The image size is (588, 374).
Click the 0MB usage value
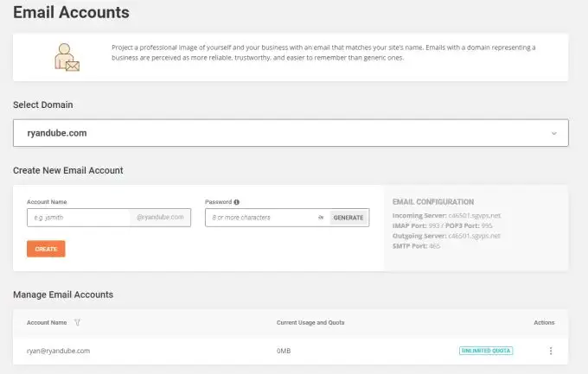[284, 351]
